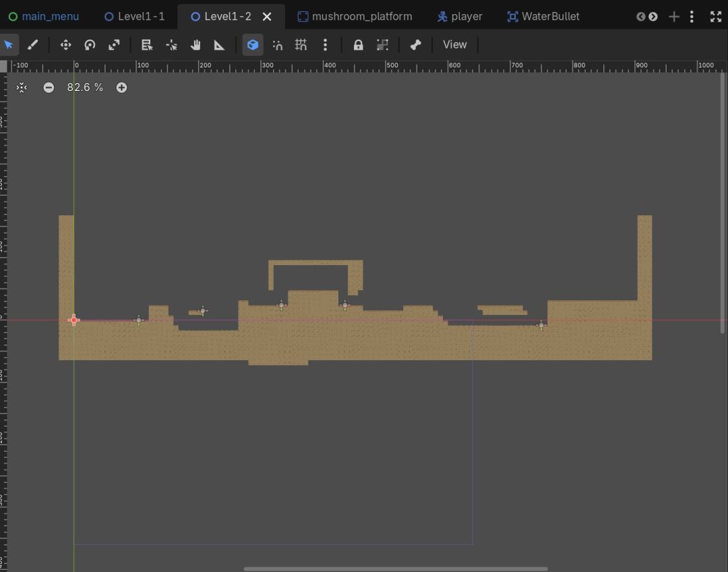The height and width of the screenshot is (572, 728).
Task: Click the group selected nodes icon
Action: [x=382, y=45]
